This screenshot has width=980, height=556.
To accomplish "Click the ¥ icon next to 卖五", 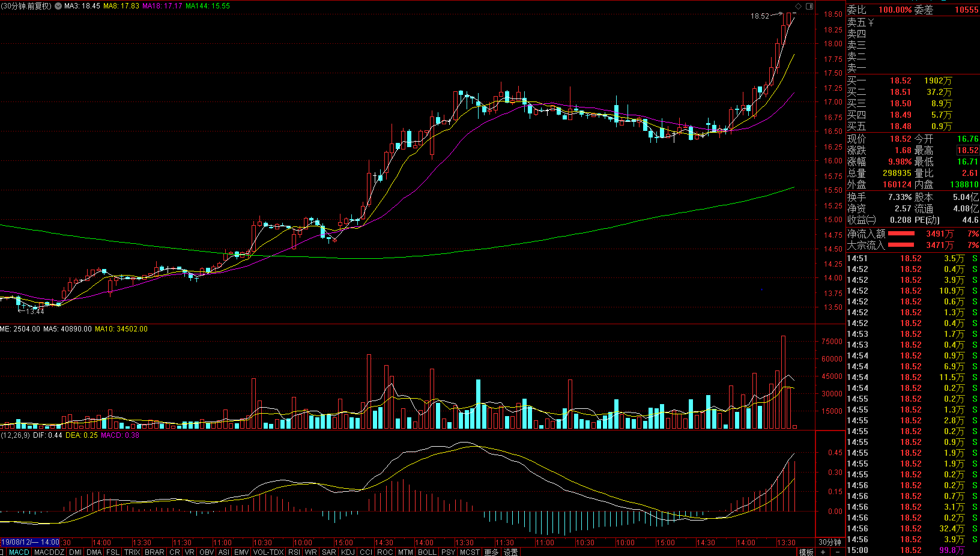I will [871, 22].
